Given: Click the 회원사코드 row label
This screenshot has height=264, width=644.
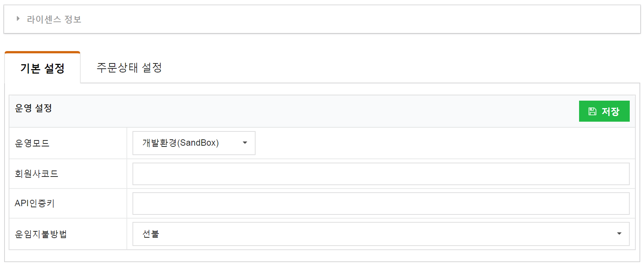Looking at the screenshot, I should [36, 174].
